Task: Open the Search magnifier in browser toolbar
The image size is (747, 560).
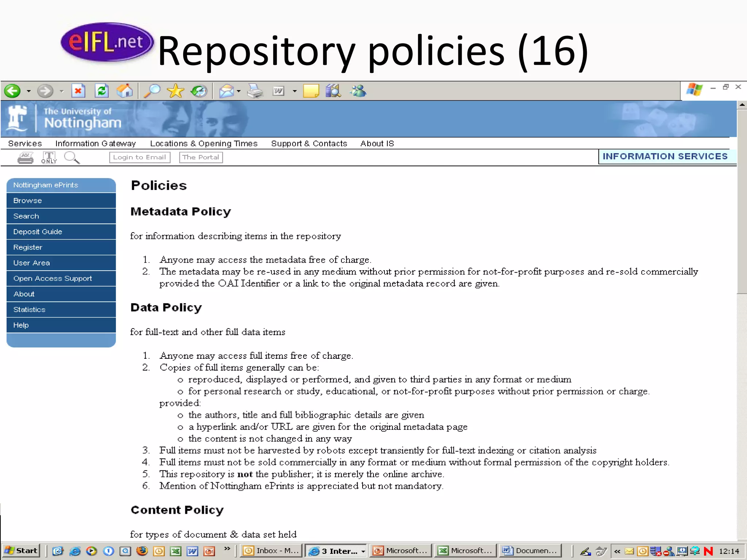Action: [152, 91]
